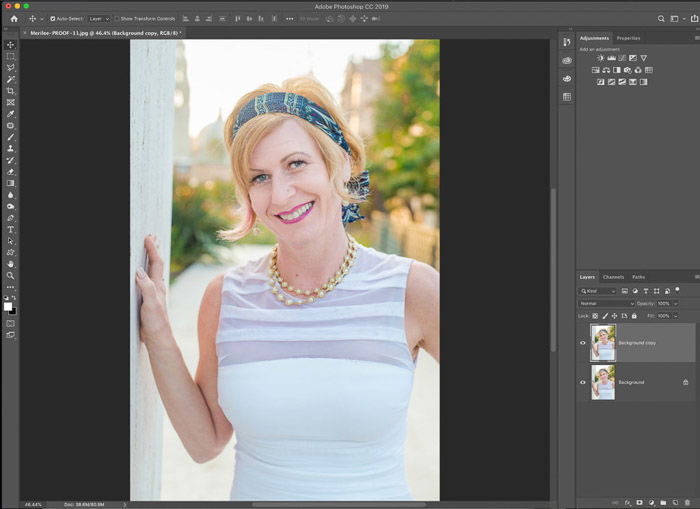Select the Path Selection tool

click(10, 241)
